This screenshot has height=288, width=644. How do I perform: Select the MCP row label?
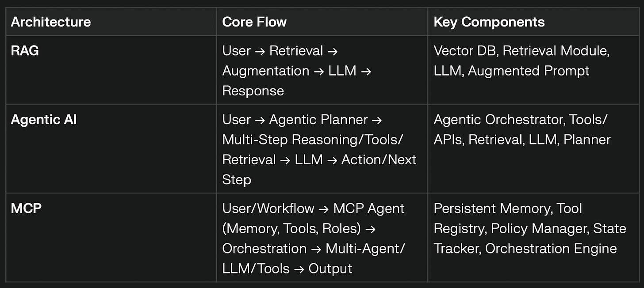[x=26, y=208]
